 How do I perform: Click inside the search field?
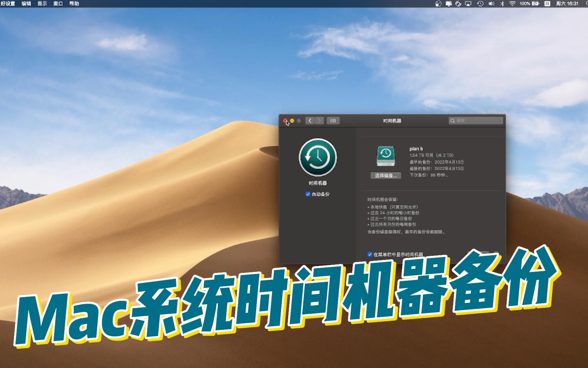(x=476, y=121)
